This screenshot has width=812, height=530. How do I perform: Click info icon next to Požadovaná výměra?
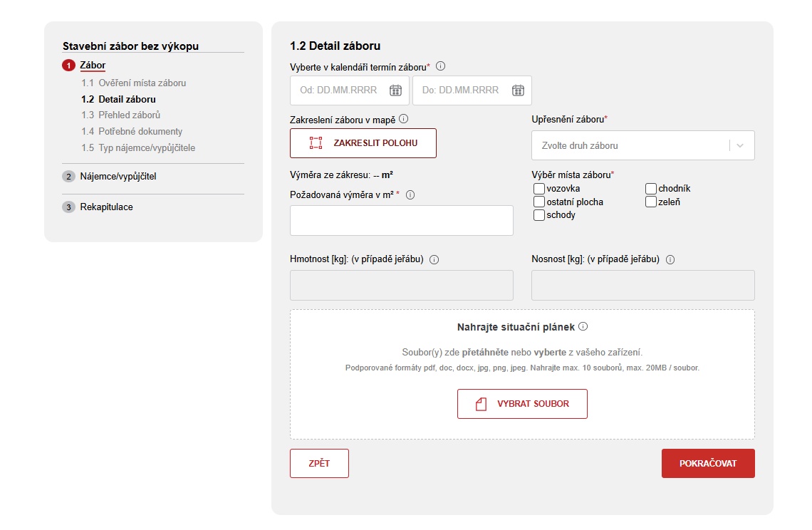click(410, 194)
